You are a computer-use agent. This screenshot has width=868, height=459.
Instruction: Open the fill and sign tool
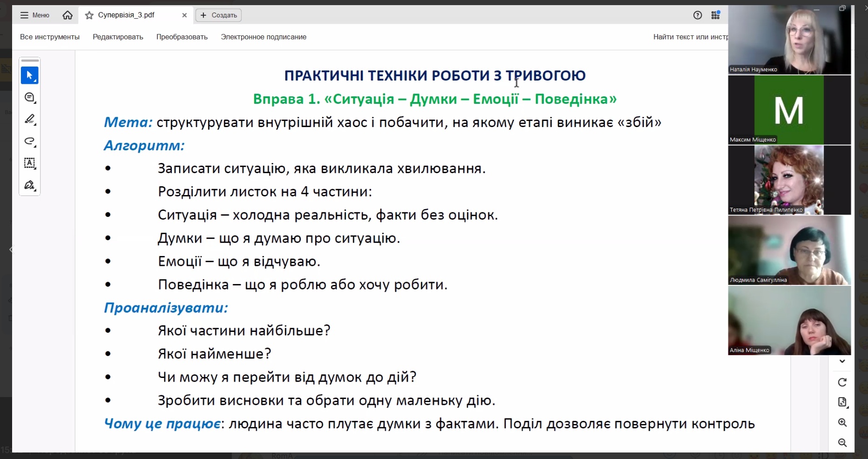pos(29,185)
